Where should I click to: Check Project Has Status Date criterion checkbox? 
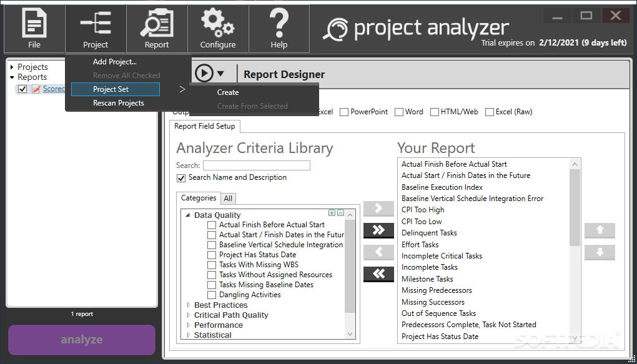[x=211, y=255]
